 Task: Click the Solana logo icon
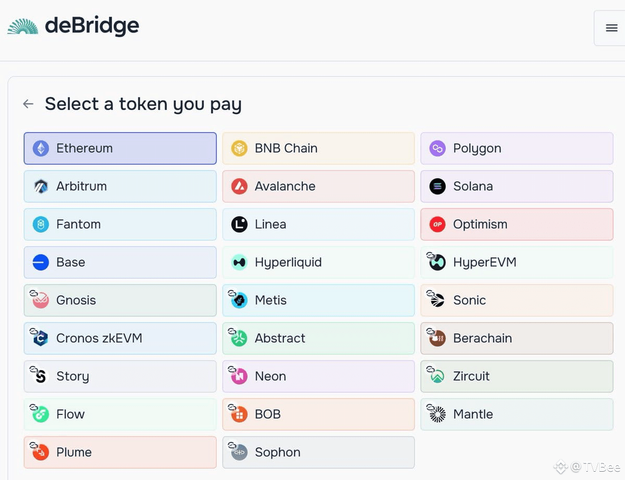pyautogui.click(x=437, y=187)
